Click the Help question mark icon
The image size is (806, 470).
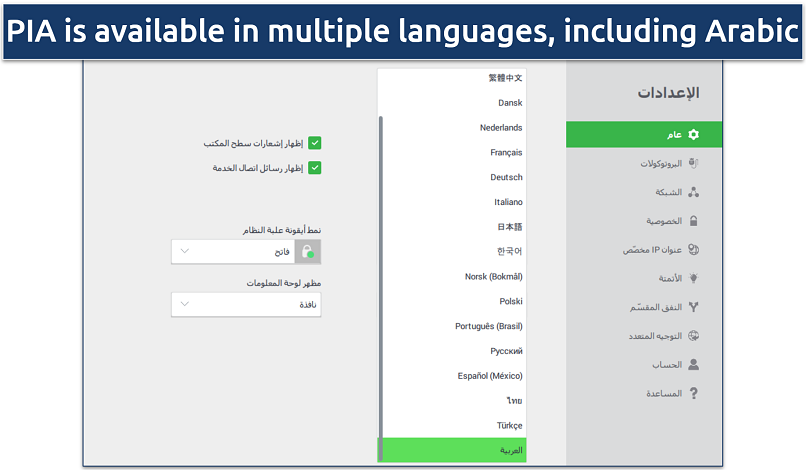coord(694,394)
